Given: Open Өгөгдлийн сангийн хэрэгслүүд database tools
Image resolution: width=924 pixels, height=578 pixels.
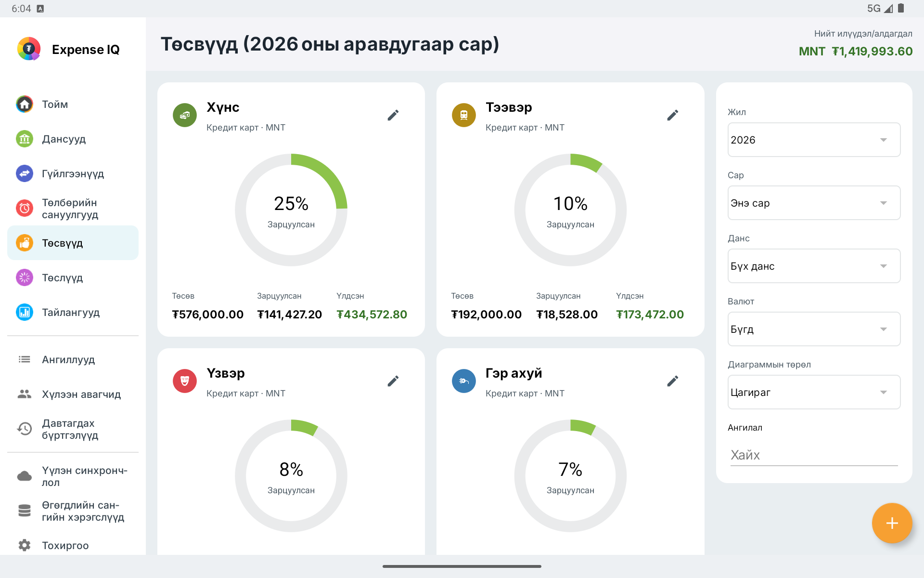Looking at the screenshot, I should [x=73, y=511].
